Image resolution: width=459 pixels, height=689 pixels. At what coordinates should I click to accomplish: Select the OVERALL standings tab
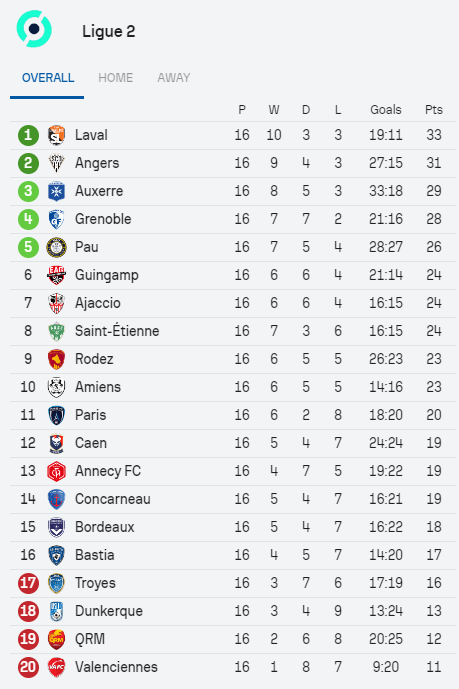tap(48, 78)
